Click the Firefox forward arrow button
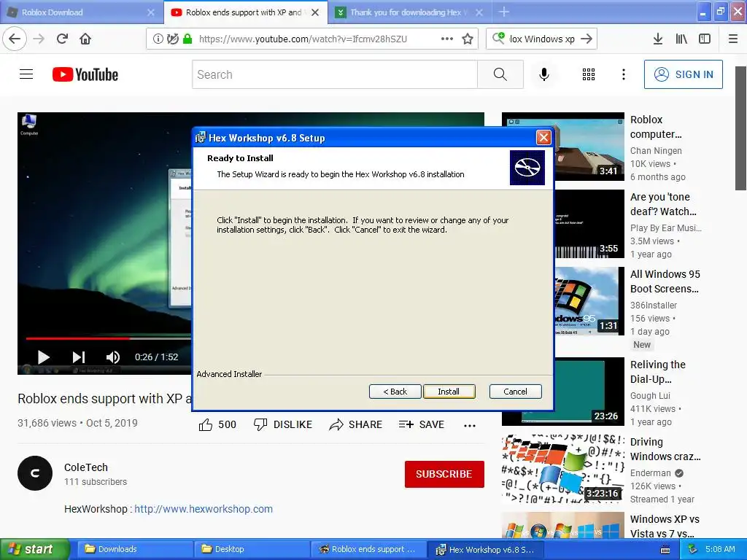747x560 pixels. [x=39, y=39]
